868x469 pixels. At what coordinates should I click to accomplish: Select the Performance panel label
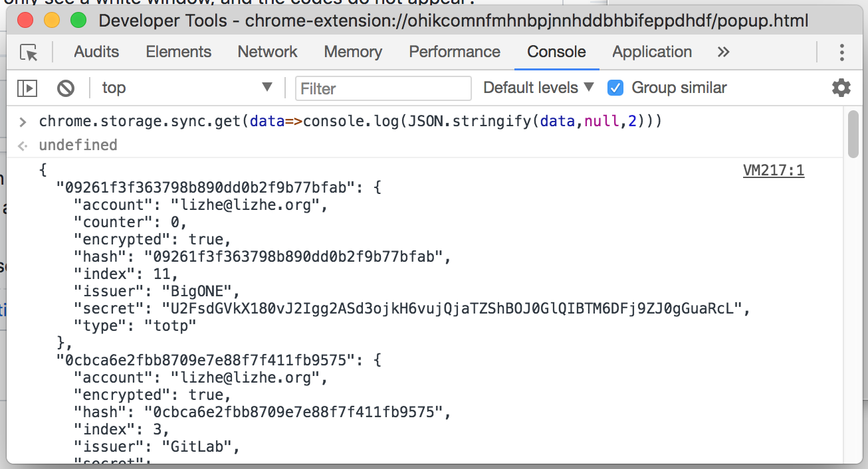point(454,52)
